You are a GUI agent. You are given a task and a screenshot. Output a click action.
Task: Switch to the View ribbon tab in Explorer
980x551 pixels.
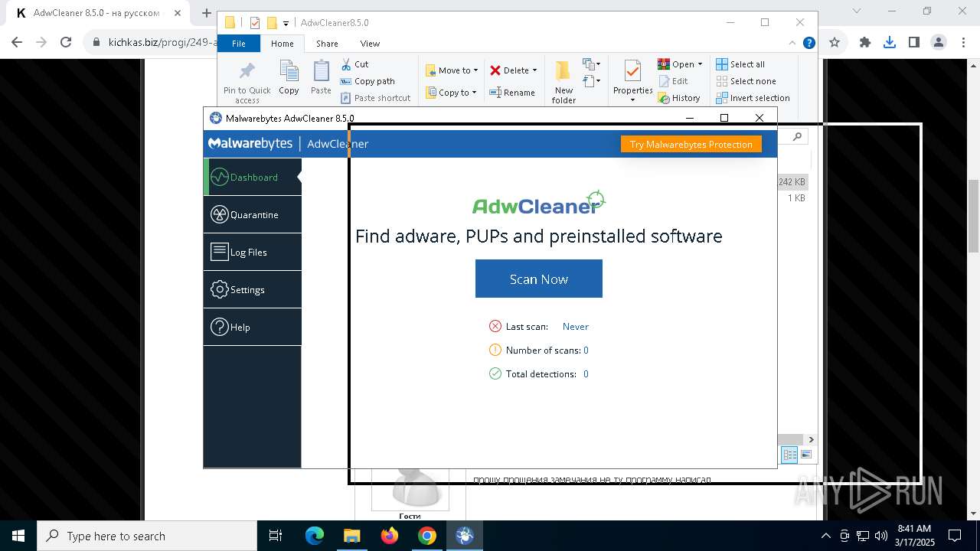[370, 44]
